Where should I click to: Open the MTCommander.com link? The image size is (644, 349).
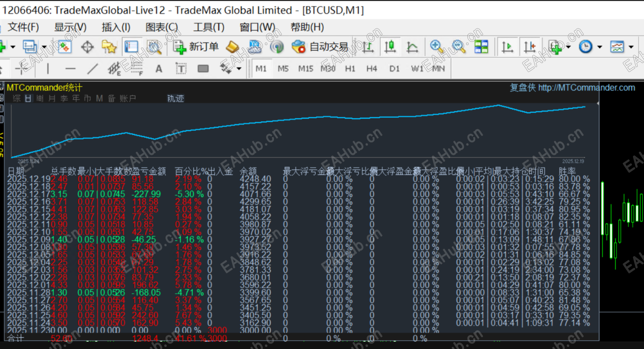click(586, 88)
